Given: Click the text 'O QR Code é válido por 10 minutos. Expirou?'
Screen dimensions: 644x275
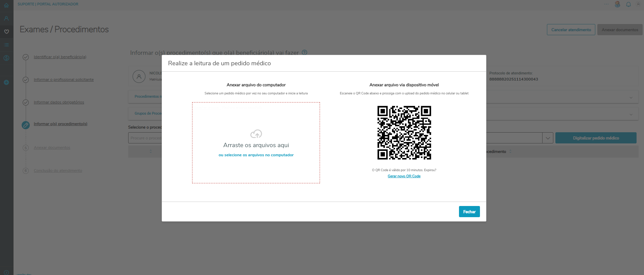Looking at the screenshot, I should [404, 170].
